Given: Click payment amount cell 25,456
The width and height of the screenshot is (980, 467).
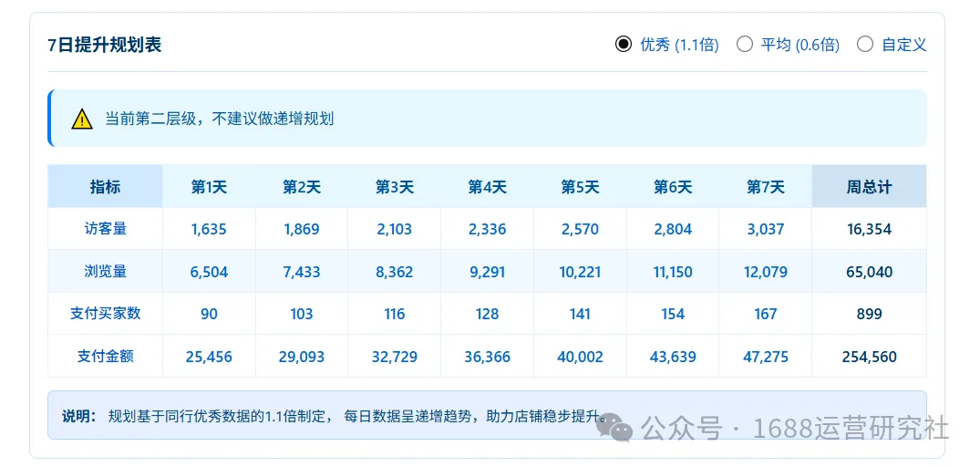Looking at the screenshot, I should click(209, 357).
